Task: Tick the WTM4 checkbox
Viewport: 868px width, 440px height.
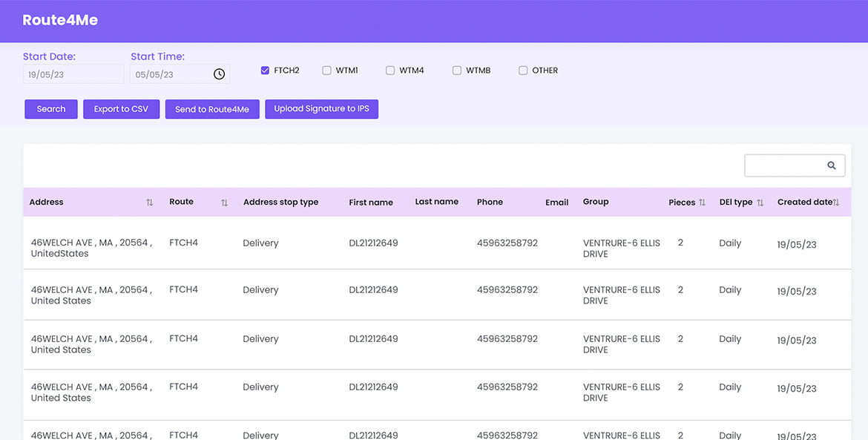Action: pyautogui.click(x=390, y=70)
